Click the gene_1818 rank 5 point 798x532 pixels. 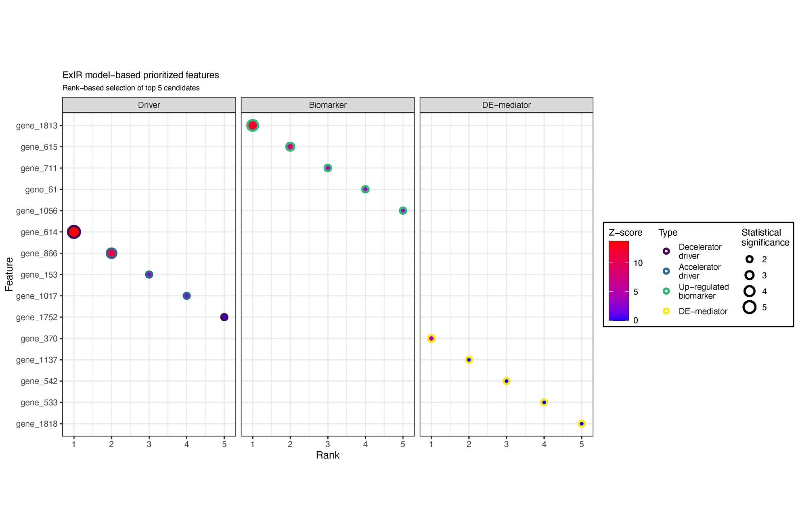coord(581,424)
